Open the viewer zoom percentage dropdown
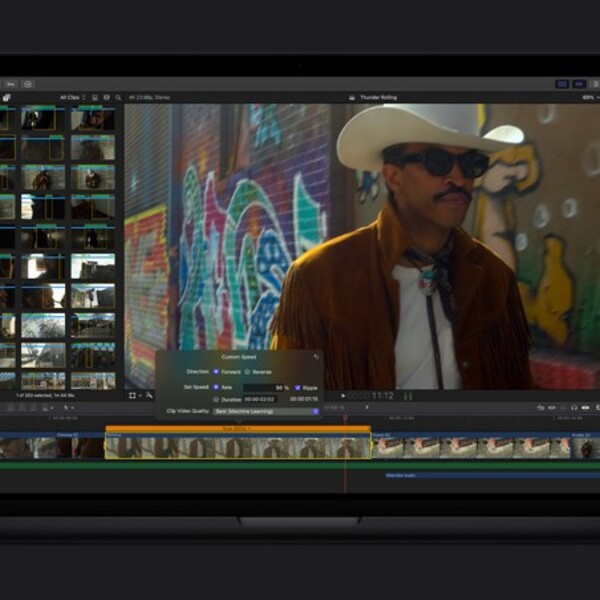 coord(590,98)
